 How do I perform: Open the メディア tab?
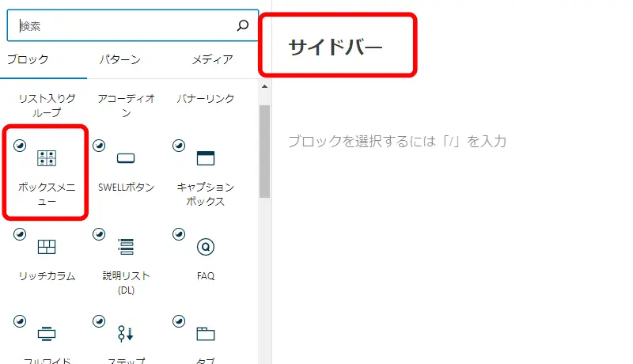pos(212,59)
